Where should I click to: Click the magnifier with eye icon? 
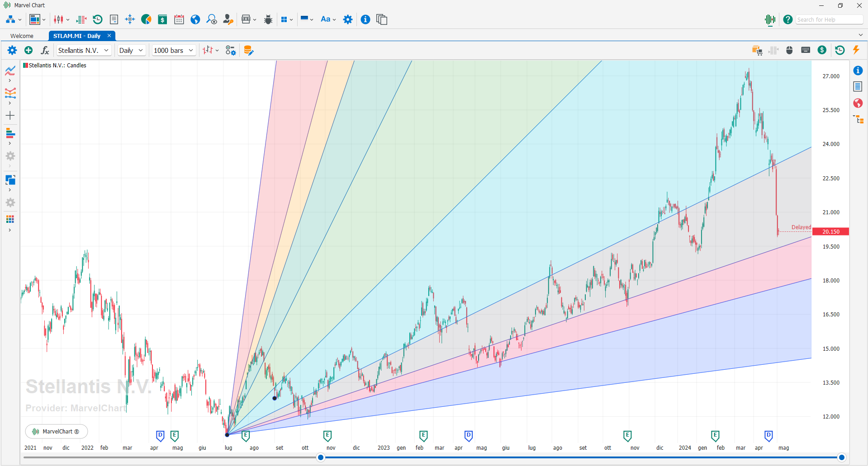[212, 19]
